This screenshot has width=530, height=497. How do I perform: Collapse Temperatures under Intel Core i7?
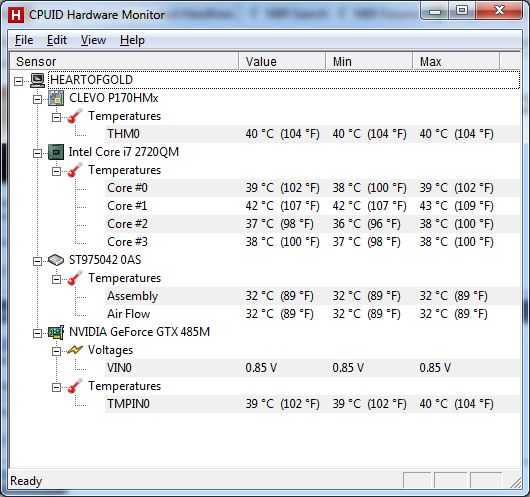56,171
